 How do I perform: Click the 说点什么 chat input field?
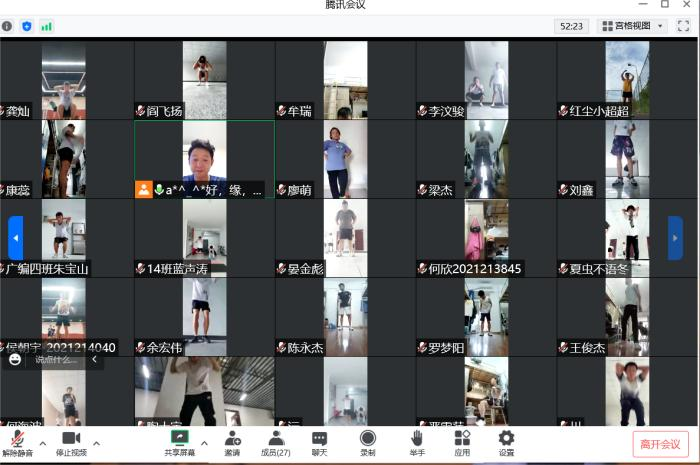point(55,359)
